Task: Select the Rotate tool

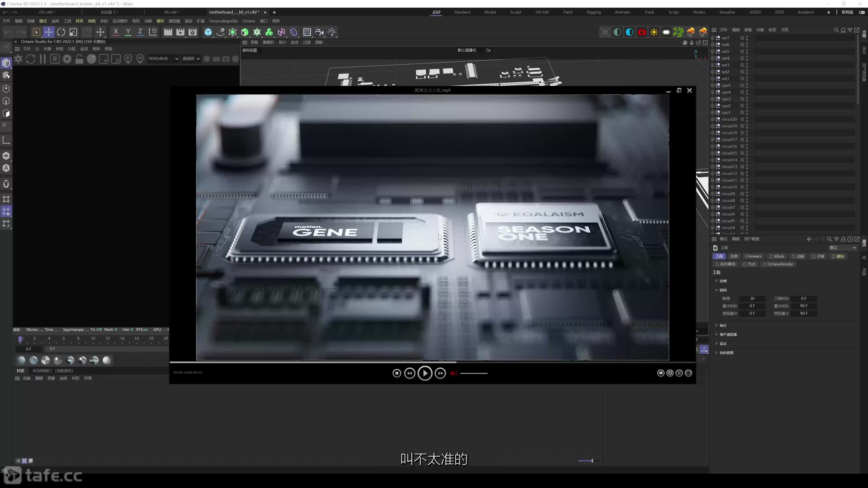Action: (x=61, y=32)
